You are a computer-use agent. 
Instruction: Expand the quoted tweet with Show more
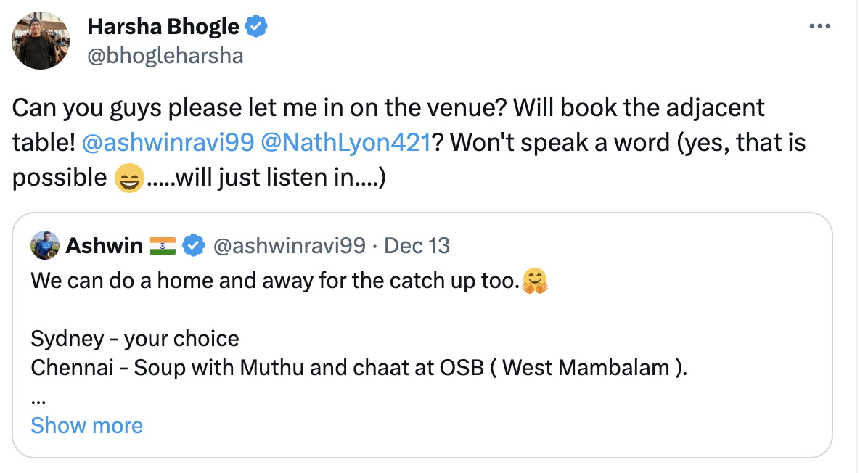pos(86,425)
